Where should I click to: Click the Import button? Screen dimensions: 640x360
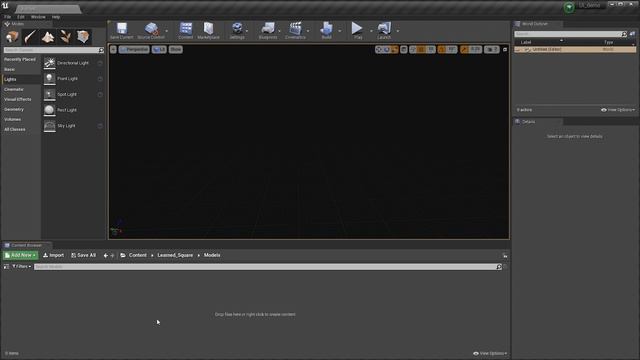click(x=53, y=255)
